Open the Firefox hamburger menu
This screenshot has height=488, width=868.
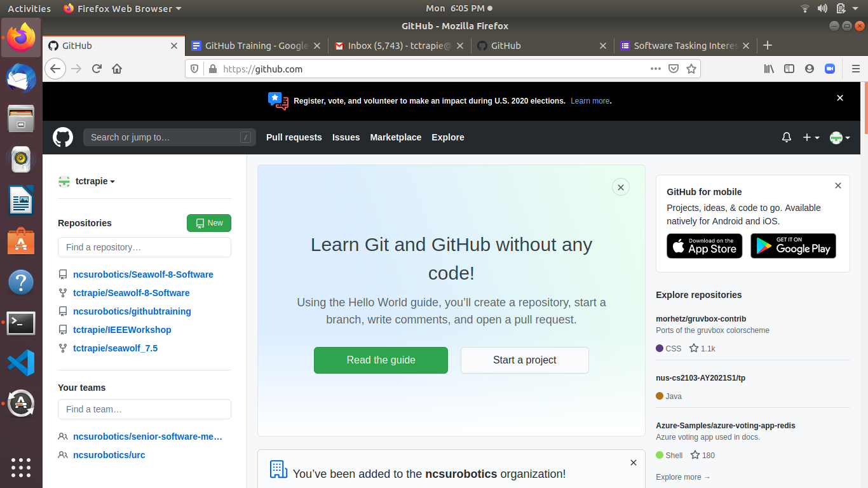[x=856, y=69]
